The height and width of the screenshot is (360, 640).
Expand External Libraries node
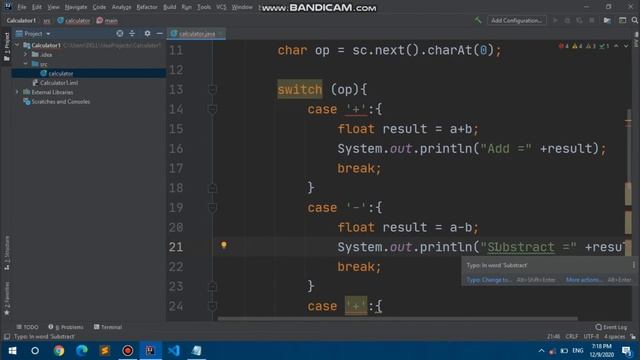pyautogui.click(x=17, y=92)
